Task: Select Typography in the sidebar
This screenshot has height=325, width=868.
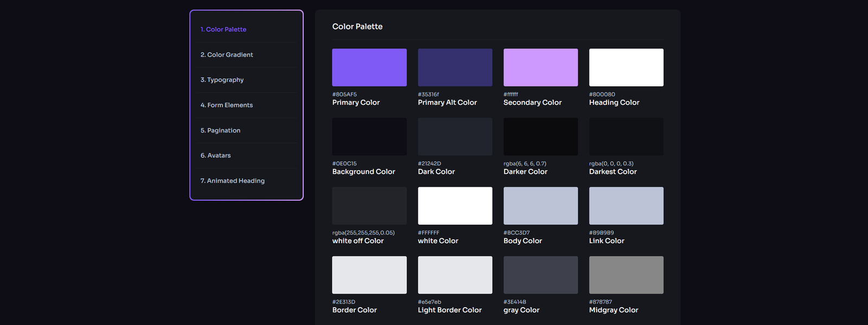Action: click(222, 80)
